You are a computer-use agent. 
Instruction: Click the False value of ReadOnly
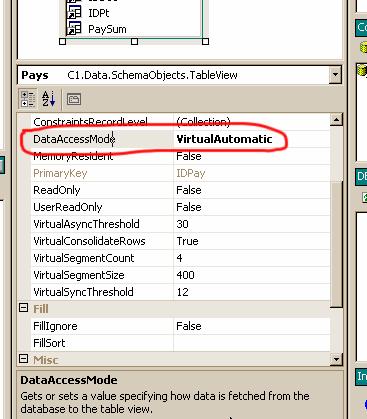tap(189, 190)
